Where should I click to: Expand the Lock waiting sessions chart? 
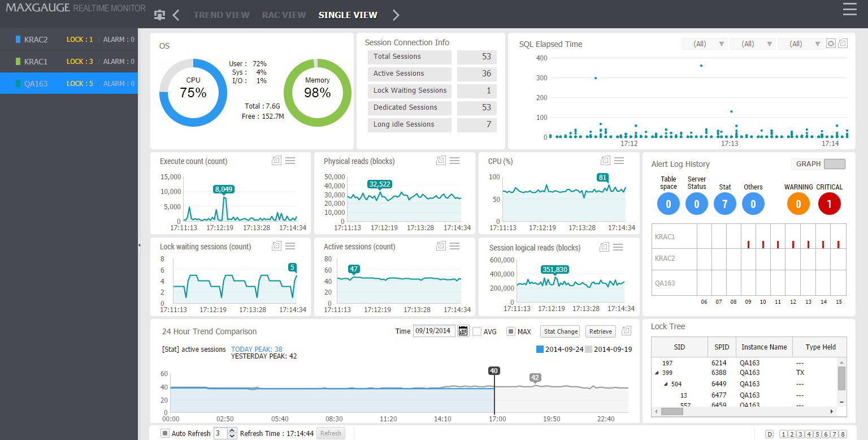276,246
